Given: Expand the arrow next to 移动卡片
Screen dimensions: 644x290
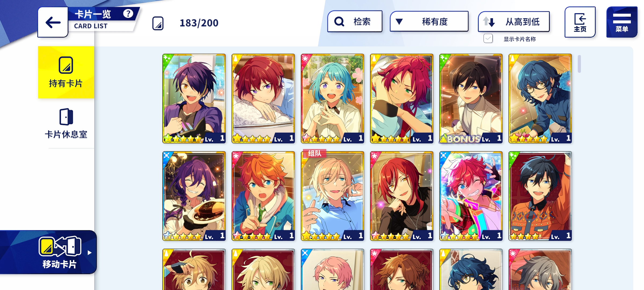Looking at the screenshot, I should tap(90, 253).
